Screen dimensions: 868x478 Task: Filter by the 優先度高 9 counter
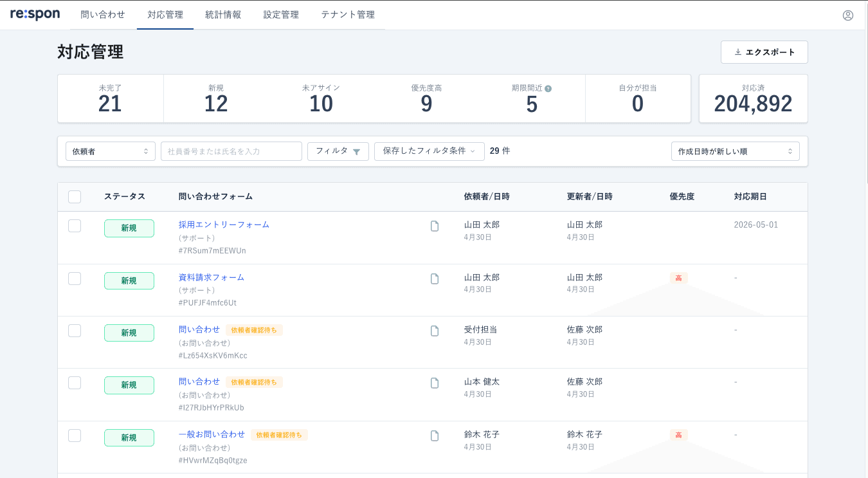pyautogui.click(x=427, y=98)
